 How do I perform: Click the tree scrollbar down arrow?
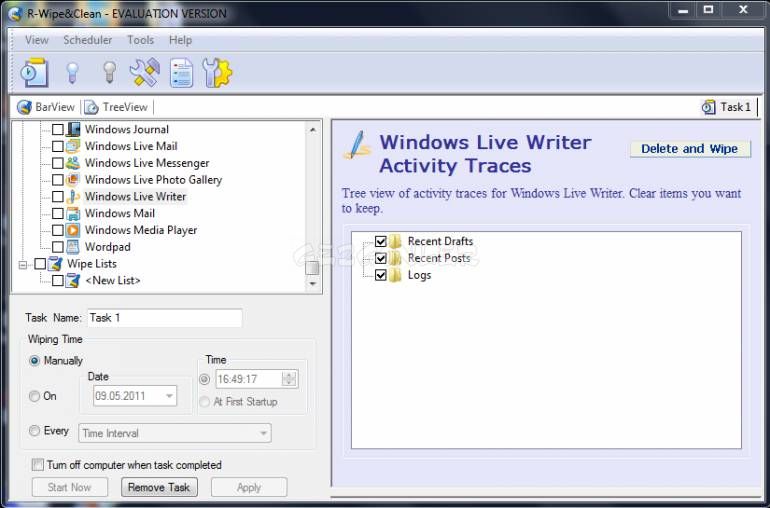312,283
